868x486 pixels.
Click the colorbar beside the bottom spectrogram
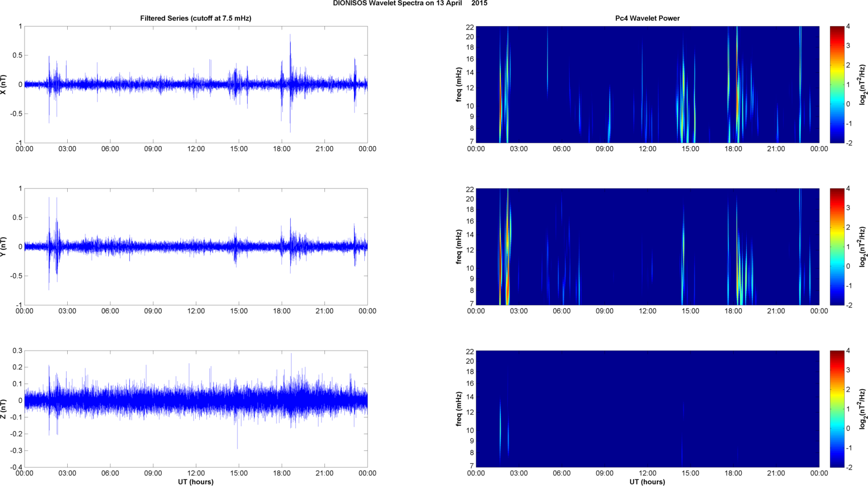coord(837,409)
